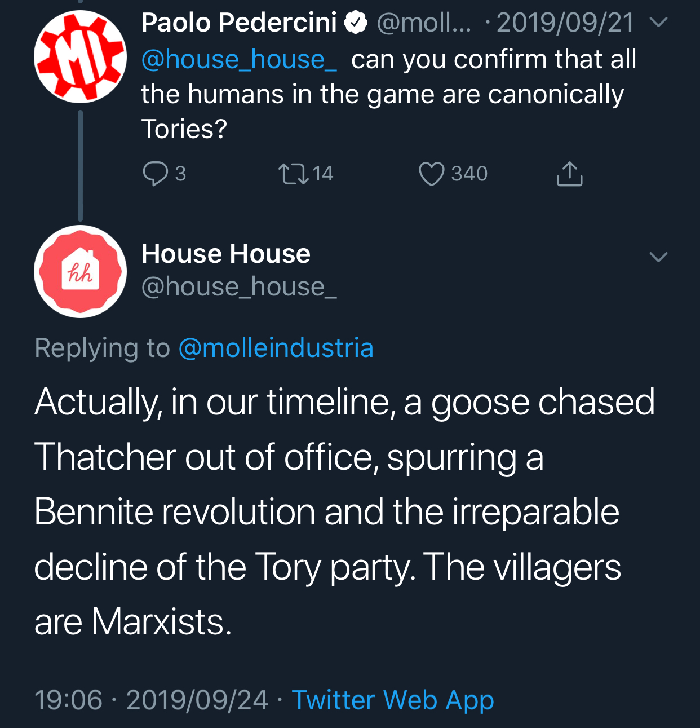Open the @house_house_ mention in Paolo's tweet

click(239, 60)
